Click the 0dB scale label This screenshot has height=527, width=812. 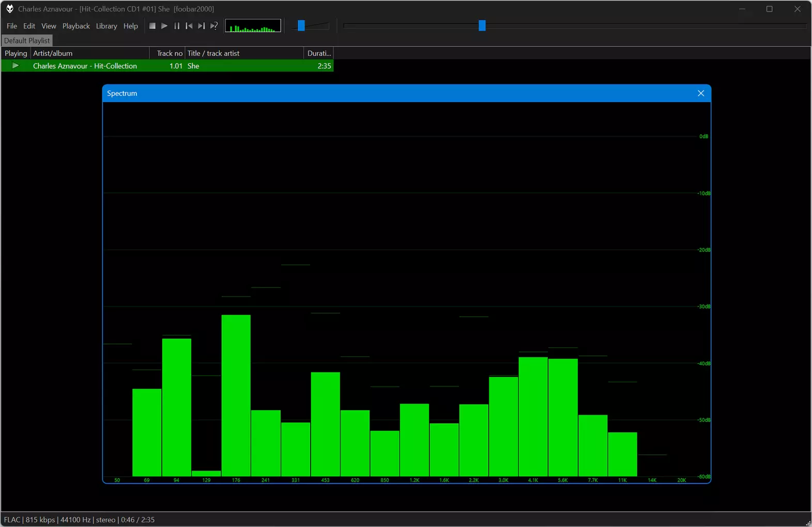[703, 136]
